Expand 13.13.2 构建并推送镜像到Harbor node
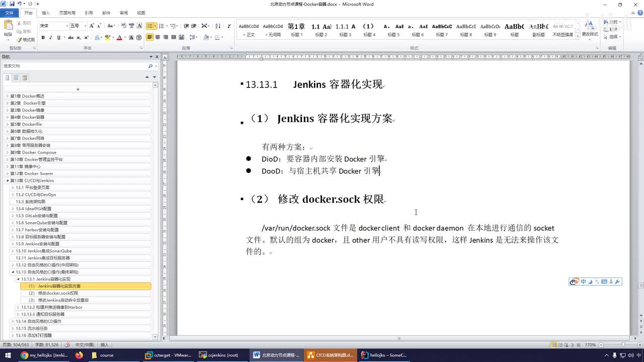 18,307
